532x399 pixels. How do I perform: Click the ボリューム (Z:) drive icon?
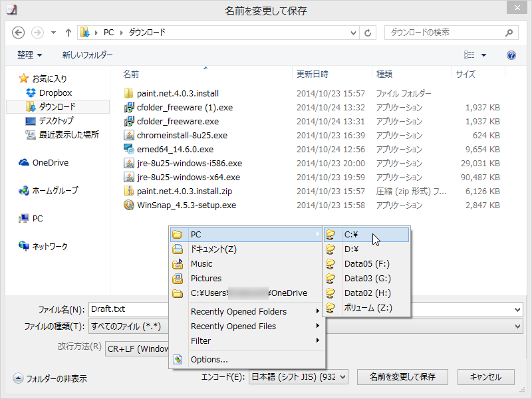[331, 308]
